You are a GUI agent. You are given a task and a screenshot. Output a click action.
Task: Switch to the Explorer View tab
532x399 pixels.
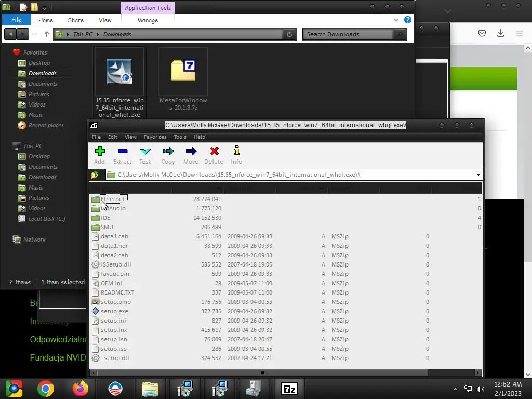(x=105, y=20)
